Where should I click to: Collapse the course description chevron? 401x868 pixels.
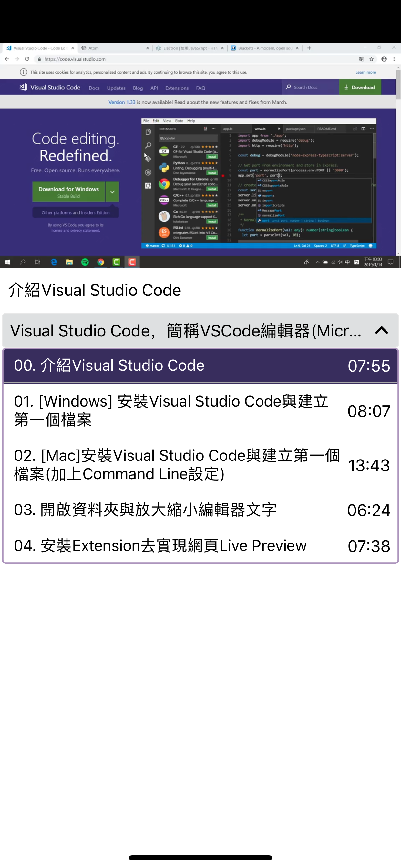[381, 331]
